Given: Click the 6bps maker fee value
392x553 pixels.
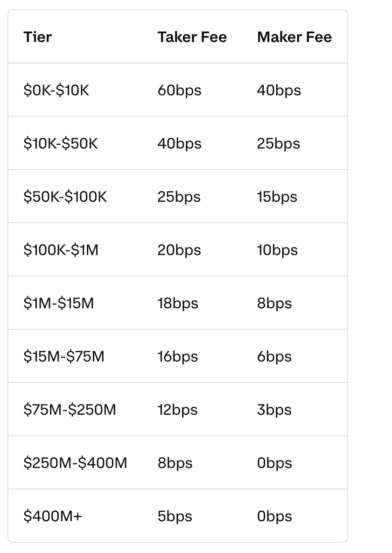Looking at the screenshot, I should [274, 357].
